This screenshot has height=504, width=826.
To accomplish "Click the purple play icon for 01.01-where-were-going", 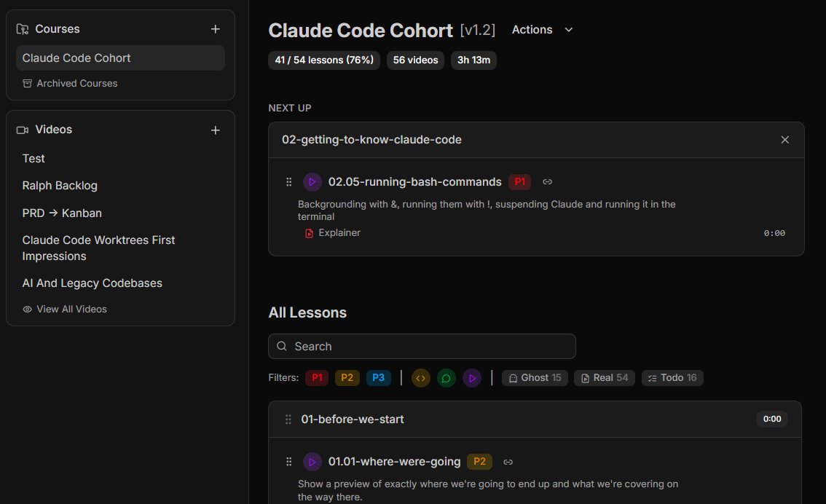I will 312,462.
